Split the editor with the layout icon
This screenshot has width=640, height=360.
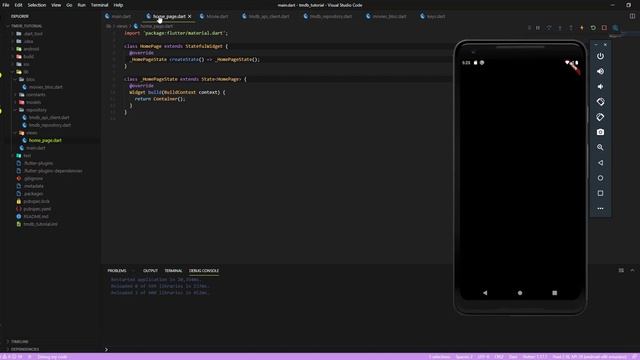coord(632,16)
